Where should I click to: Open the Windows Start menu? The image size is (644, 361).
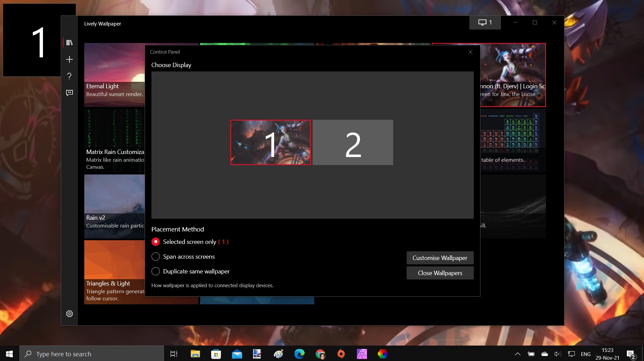click(x=9, y=354)
